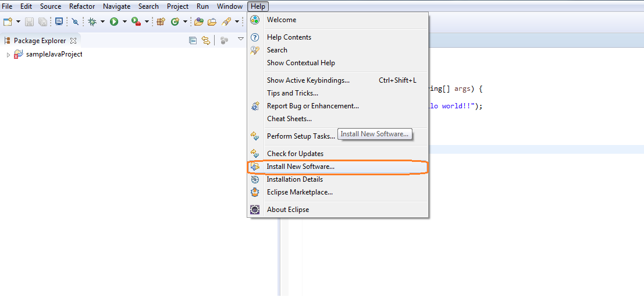Click the New wizard toolbar icon

tap(8, 22)
